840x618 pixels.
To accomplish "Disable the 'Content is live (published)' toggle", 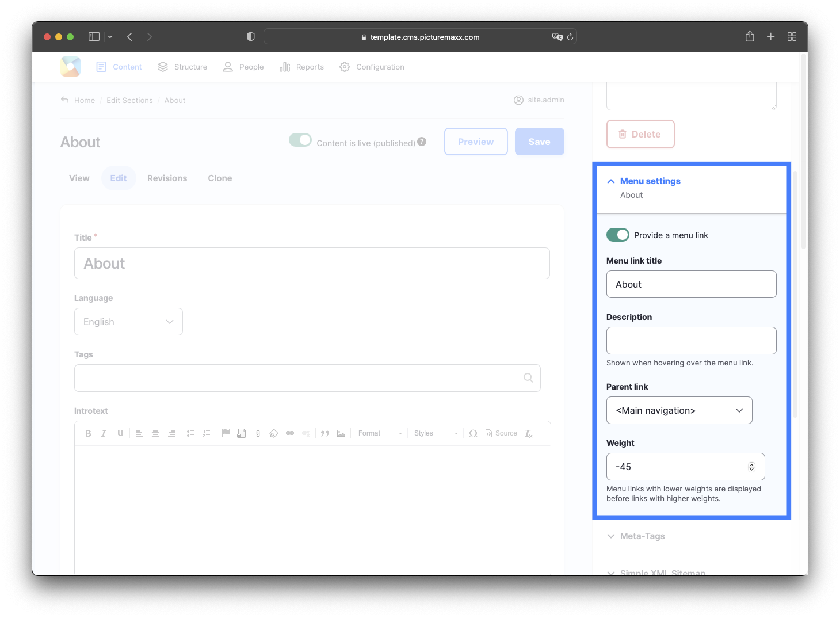I will 300,139.
